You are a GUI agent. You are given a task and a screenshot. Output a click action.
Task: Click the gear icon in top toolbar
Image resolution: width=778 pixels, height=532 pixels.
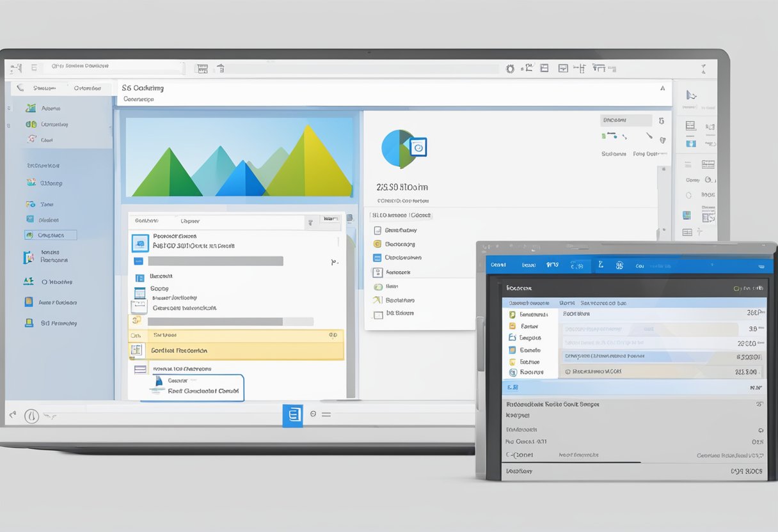[510, 68]
